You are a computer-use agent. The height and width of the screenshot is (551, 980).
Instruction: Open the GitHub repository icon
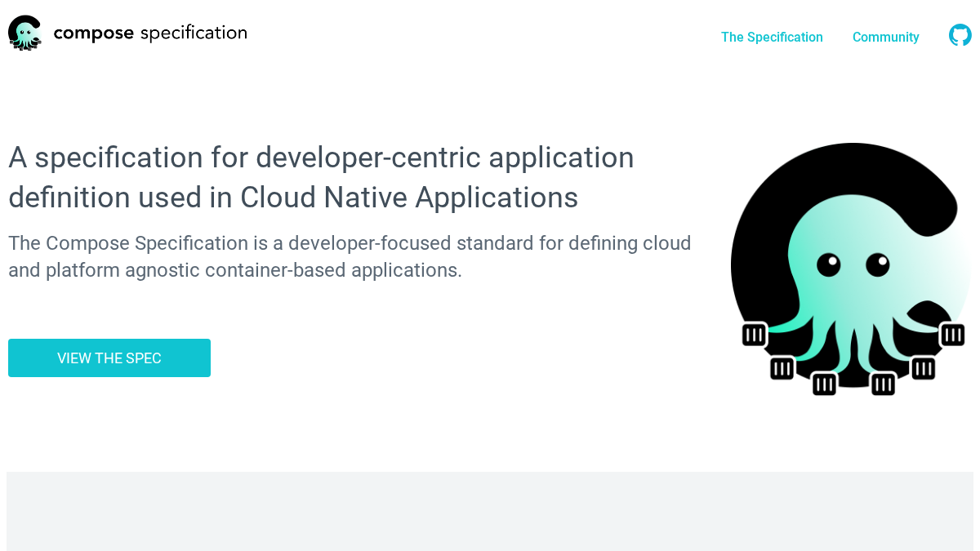point(960,35)
